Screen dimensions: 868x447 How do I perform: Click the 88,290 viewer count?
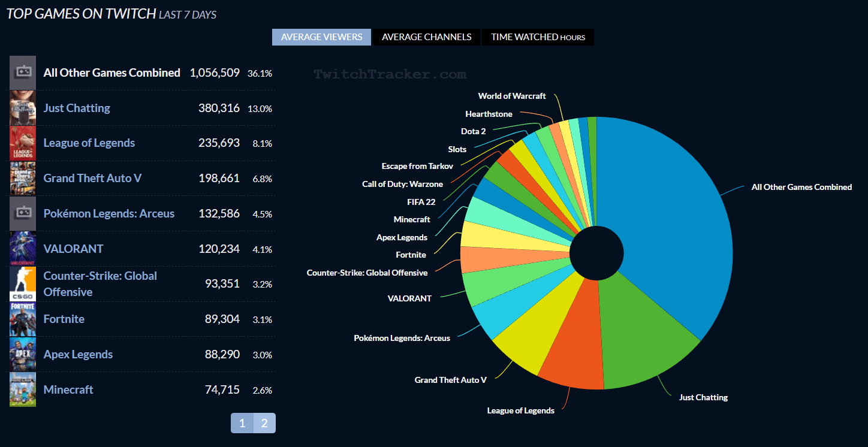(222, 354)
